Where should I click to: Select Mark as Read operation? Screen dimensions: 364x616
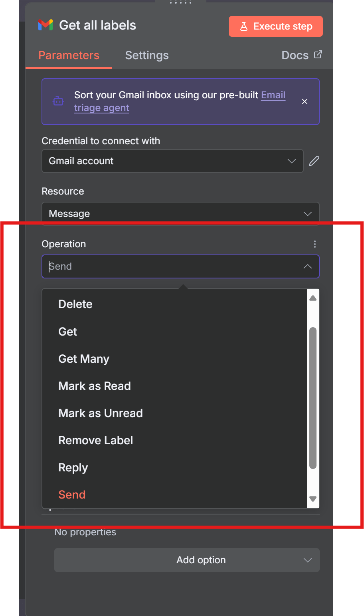95,386
